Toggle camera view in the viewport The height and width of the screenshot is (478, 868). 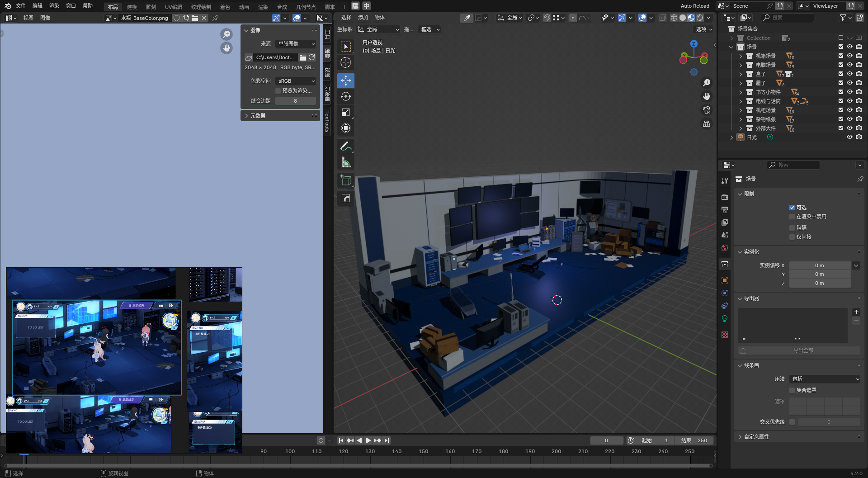[706, 110]
